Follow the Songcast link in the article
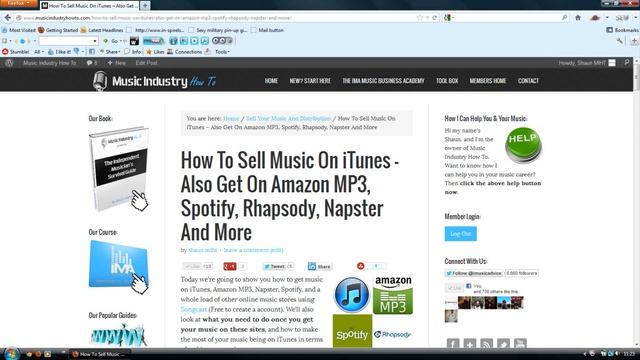 click(x=193, y=309)
